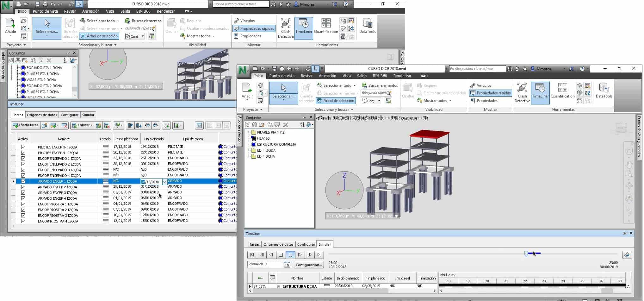Switch to Tareas tab in front TimeLiner
The height and width of the screenshot is (301, 644).
(254, 244)
